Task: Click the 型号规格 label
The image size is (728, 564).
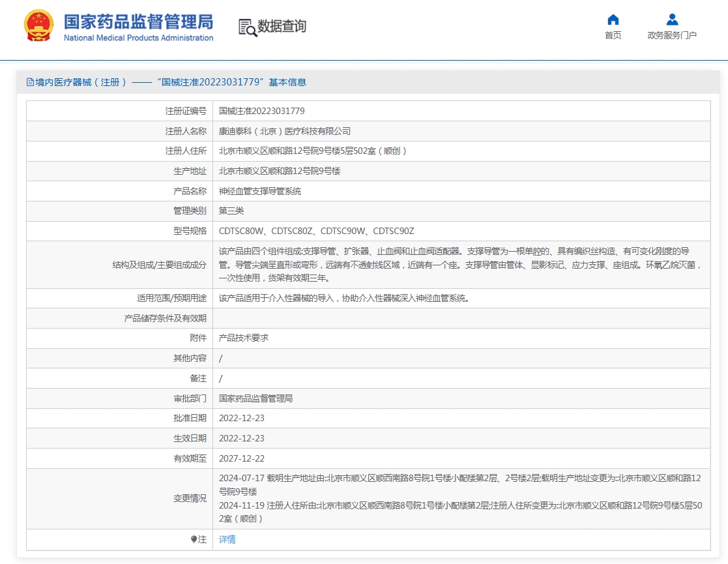Action: point(190,231)
